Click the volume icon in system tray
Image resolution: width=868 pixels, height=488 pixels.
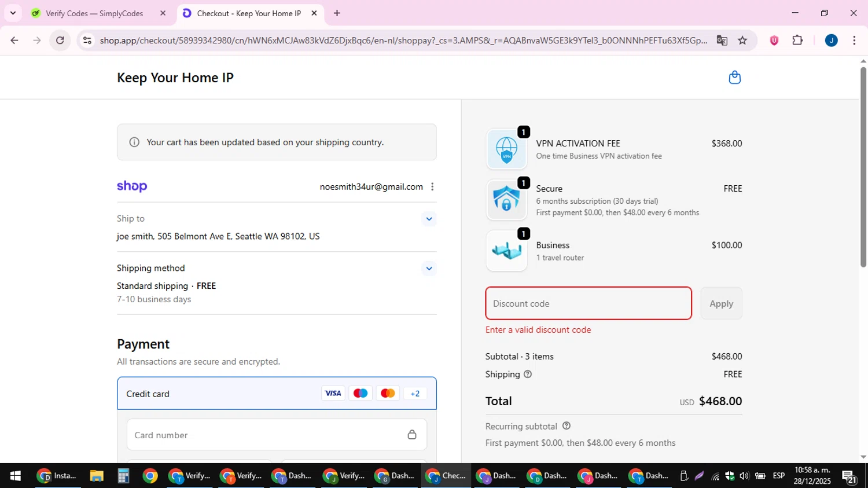[744, 476]
